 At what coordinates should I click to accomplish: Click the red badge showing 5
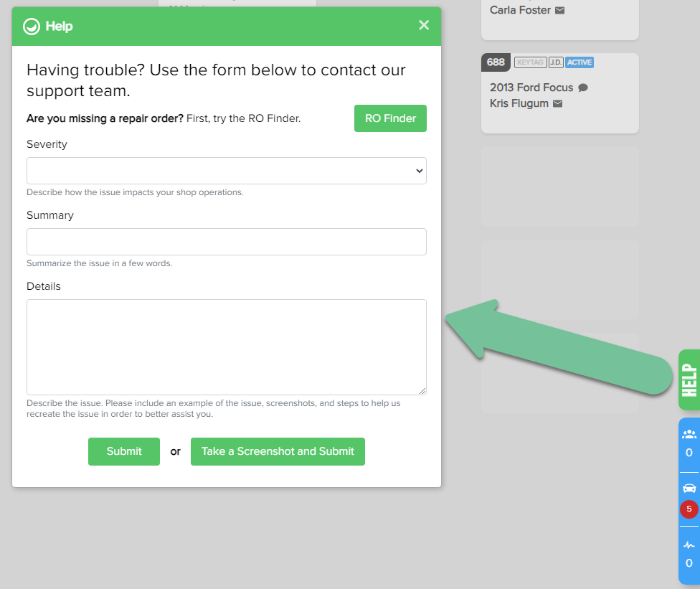(x=689, y=509)
